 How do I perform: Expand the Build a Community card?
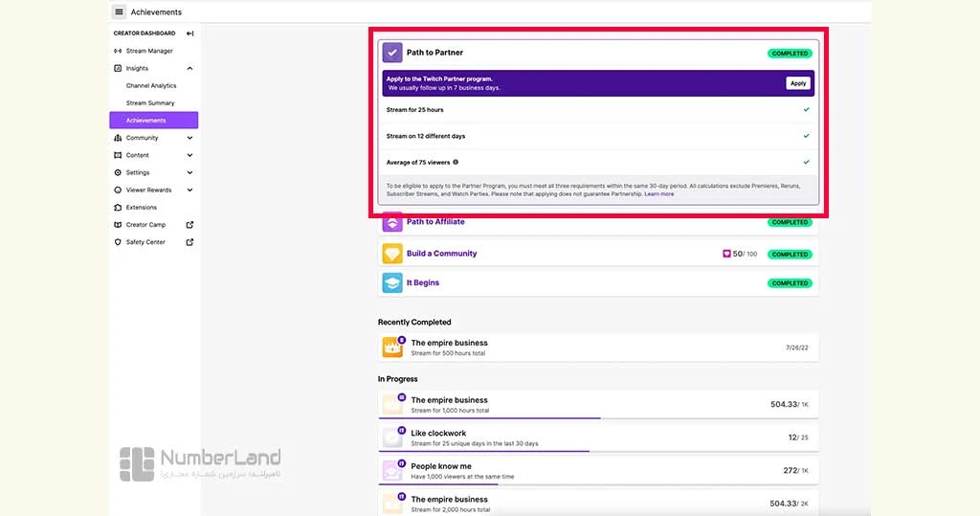(x=598, y=254)
